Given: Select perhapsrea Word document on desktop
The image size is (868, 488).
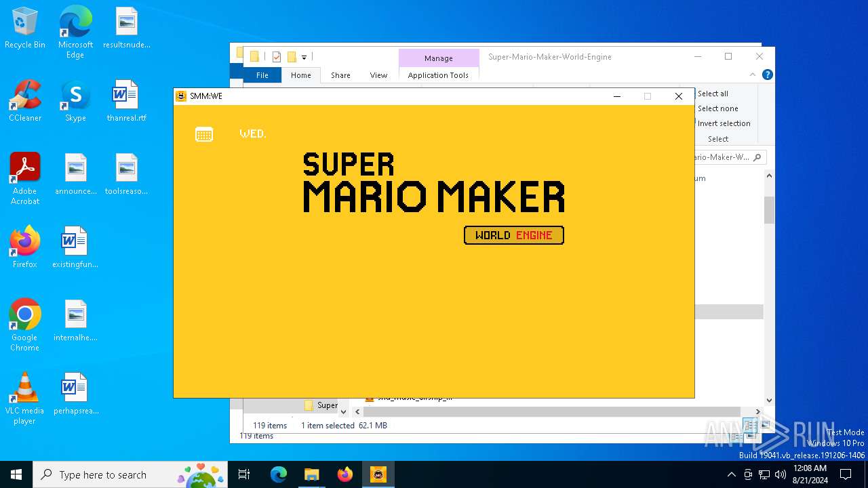Looking at the screenshot, I should tap(75, 394).
